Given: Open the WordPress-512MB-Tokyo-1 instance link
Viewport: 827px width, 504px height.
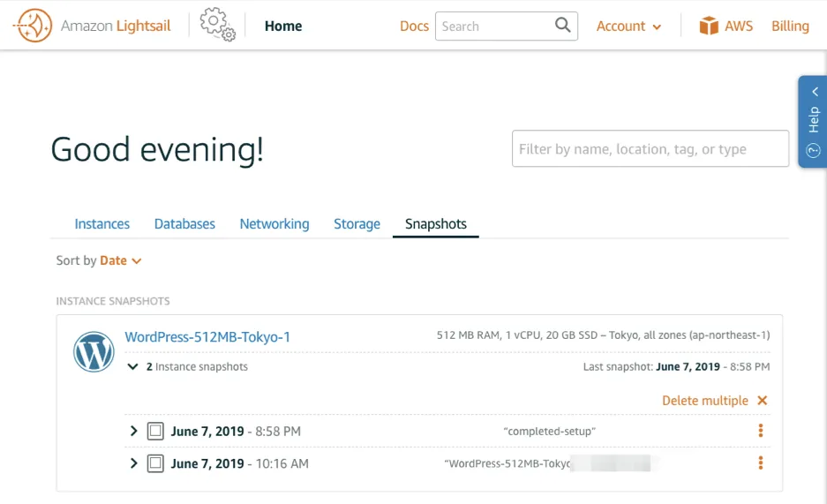Looking at the screenshot, I should point(207,337).
